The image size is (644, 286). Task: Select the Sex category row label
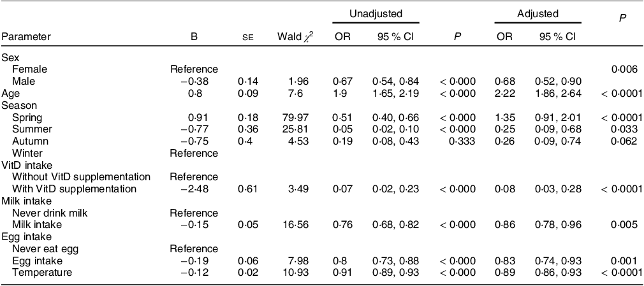9,57
